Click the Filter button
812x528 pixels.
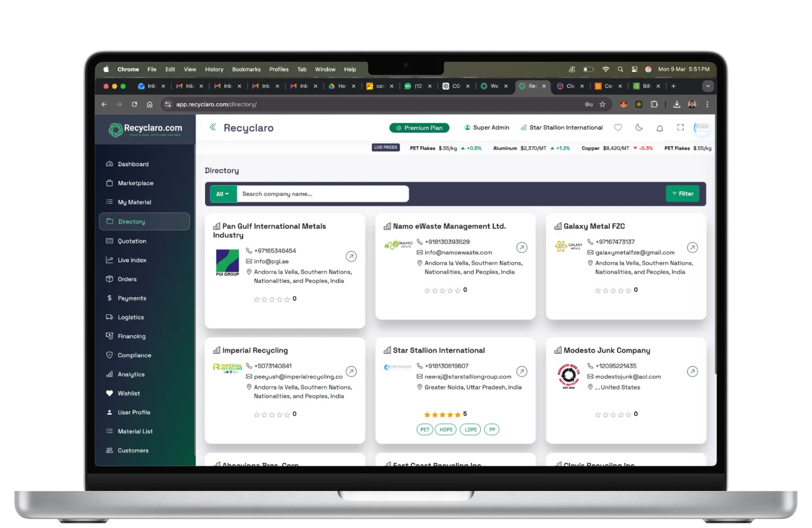pyautogui.click(x=683, y=193)
